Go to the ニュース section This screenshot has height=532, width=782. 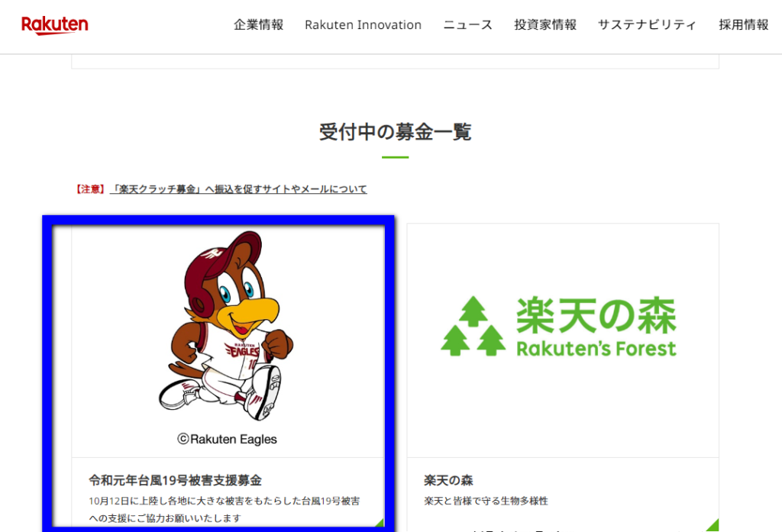(468, 25)
